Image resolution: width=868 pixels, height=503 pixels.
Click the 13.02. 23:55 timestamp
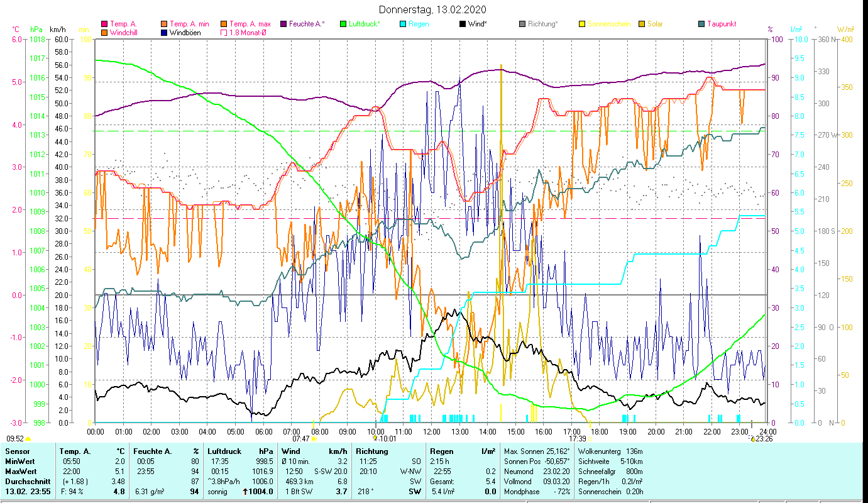click(28, 492)
